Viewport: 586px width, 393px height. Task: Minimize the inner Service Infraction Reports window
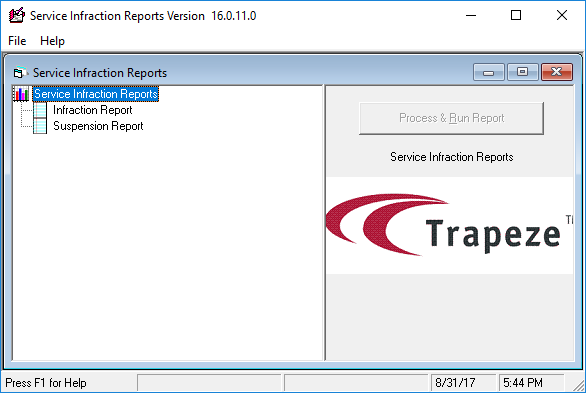point(488,72)
